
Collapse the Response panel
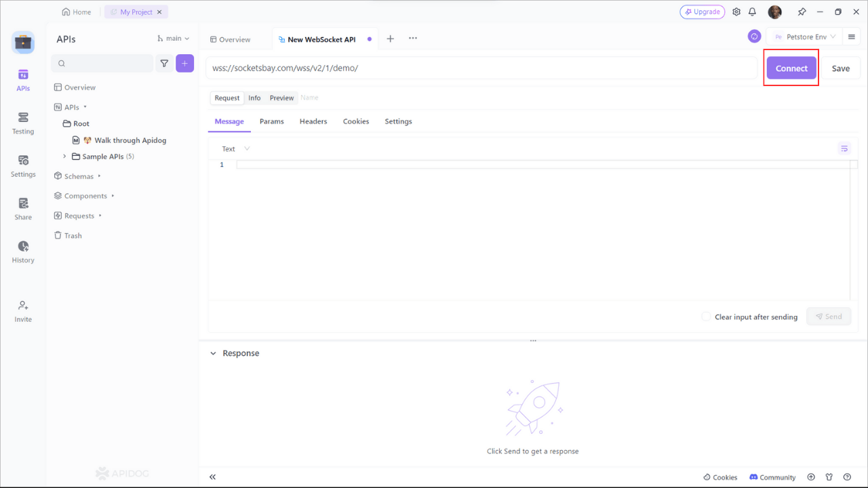213,353
